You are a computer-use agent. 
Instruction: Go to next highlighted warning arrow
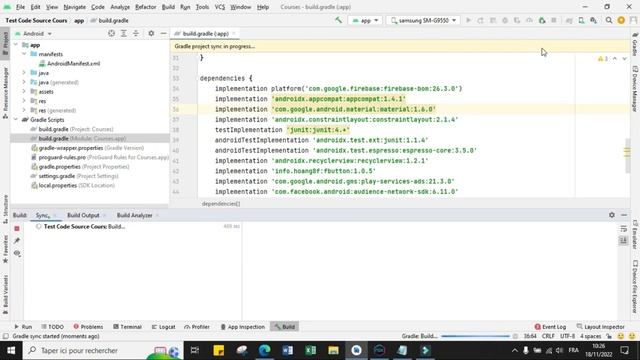click(x=624, y=59)
